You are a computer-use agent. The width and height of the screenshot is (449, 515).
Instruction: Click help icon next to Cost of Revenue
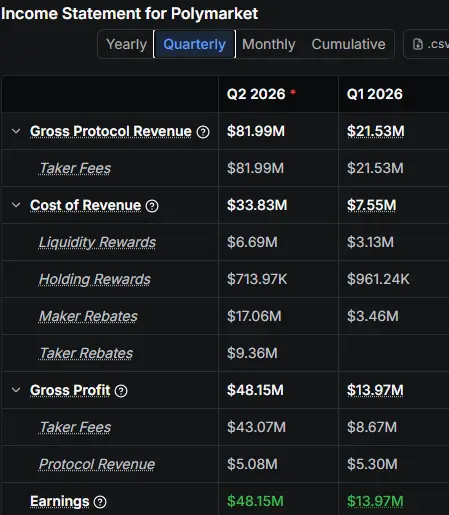pos(152,206)
